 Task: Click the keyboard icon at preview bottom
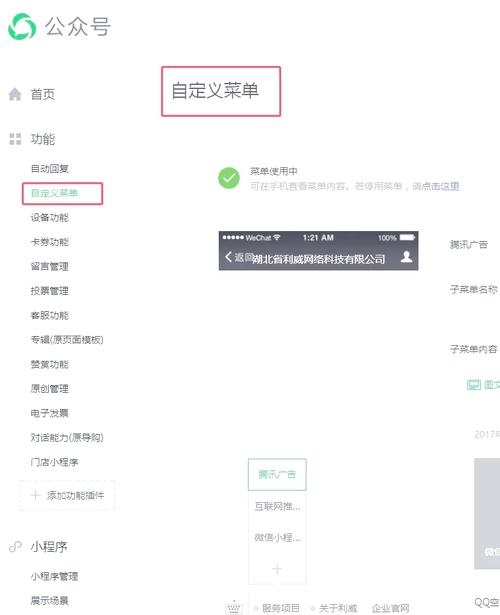click(234, 608)
